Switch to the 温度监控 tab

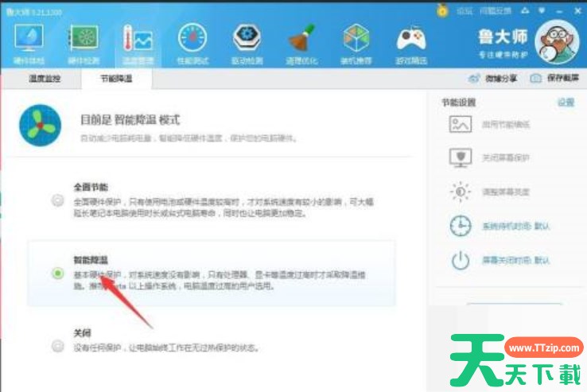(44, 79)
